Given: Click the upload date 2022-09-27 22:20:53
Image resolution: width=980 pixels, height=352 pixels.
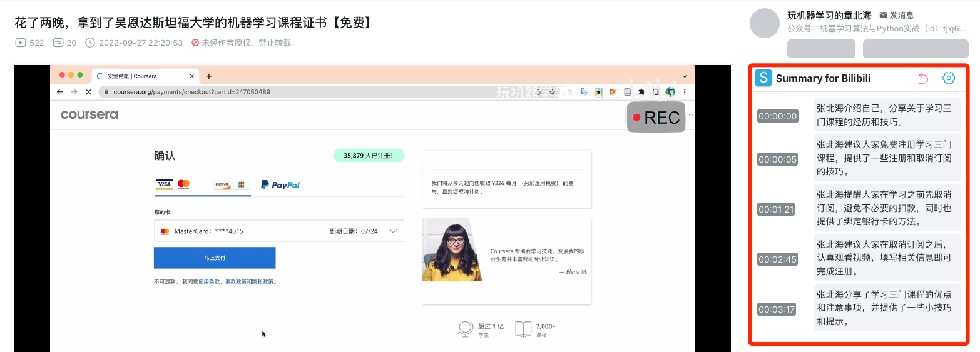Looking at the screenshot, I should point(141,43).
